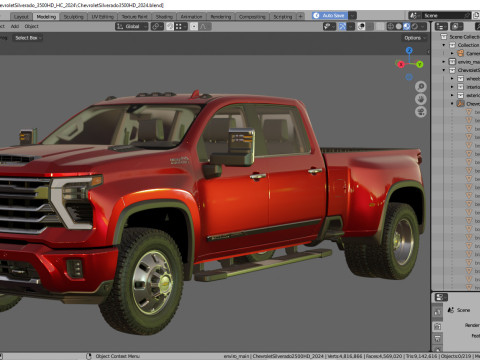Switch to the UV Editing tab
Screen dimensions: 480x360
point(103,16)
